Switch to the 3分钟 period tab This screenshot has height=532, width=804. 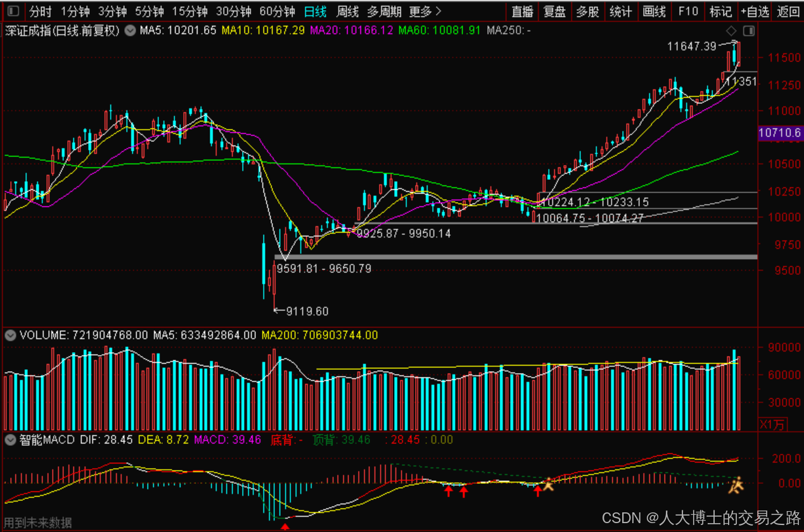[112, 11]
